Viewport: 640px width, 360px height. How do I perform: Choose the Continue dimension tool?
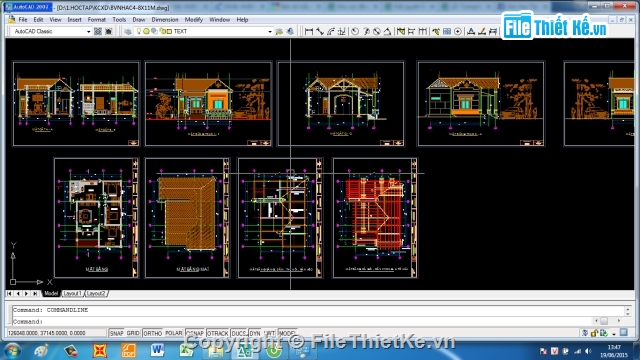pos(423,31)
